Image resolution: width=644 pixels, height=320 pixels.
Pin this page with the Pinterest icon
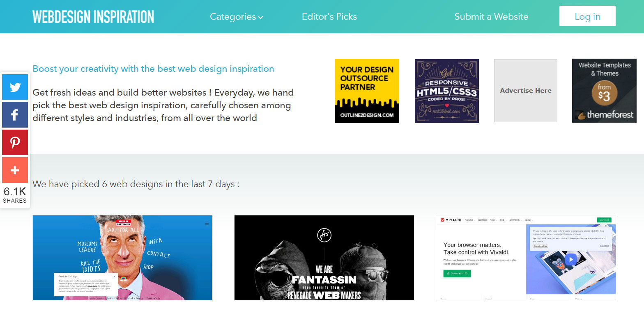click(x=15, y=142)
